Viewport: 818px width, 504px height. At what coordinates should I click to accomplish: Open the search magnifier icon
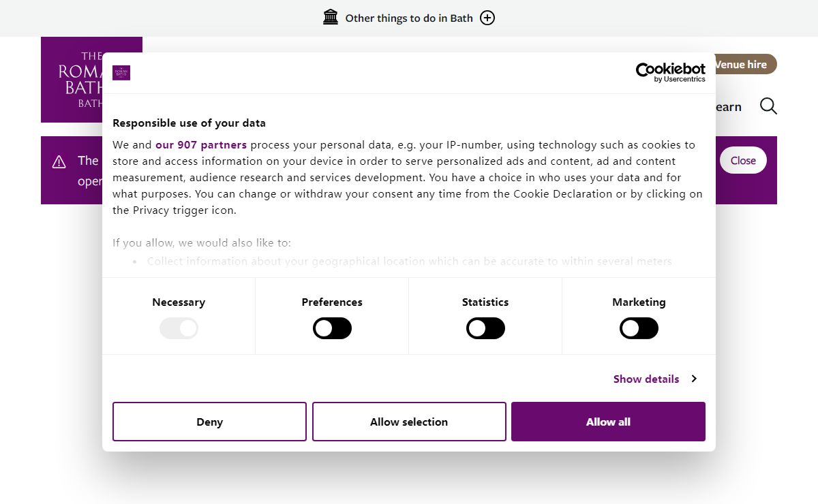(x=768, y=106)
